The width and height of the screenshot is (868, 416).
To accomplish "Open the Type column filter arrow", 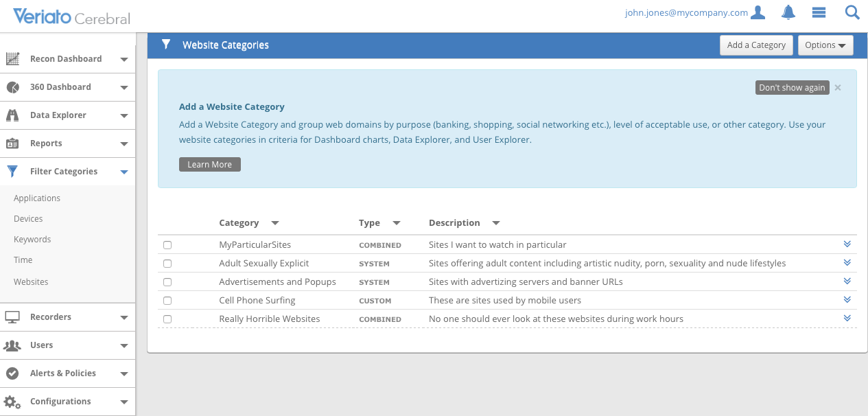I will point(396,223).
